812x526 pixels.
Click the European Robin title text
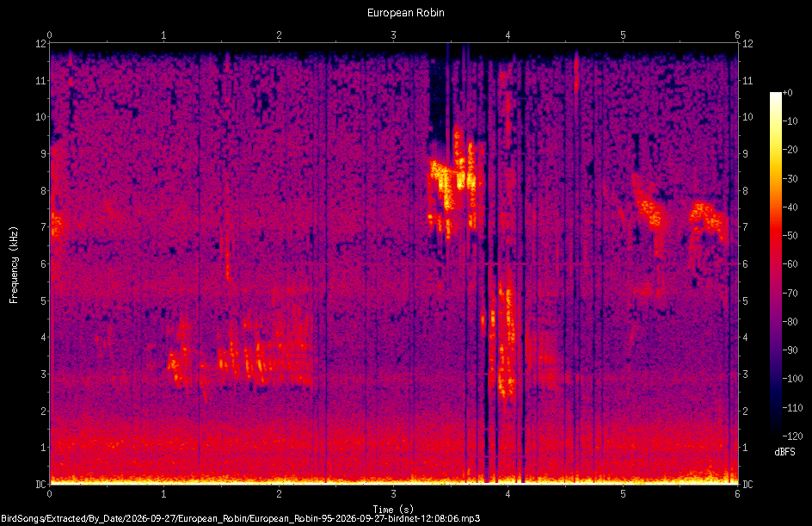405,12
